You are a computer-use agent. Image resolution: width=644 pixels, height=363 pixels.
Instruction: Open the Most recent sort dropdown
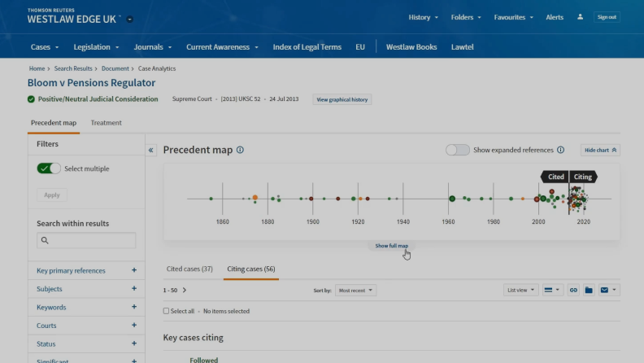pos(356,290)
